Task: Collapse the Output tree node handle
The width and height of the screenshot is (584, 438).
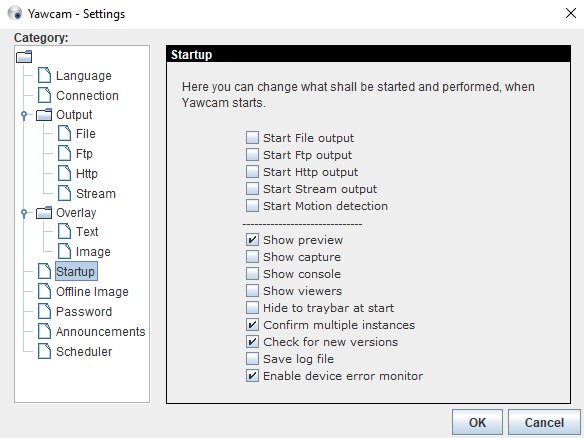Action: pyautogui.click(x=24, y=115)
